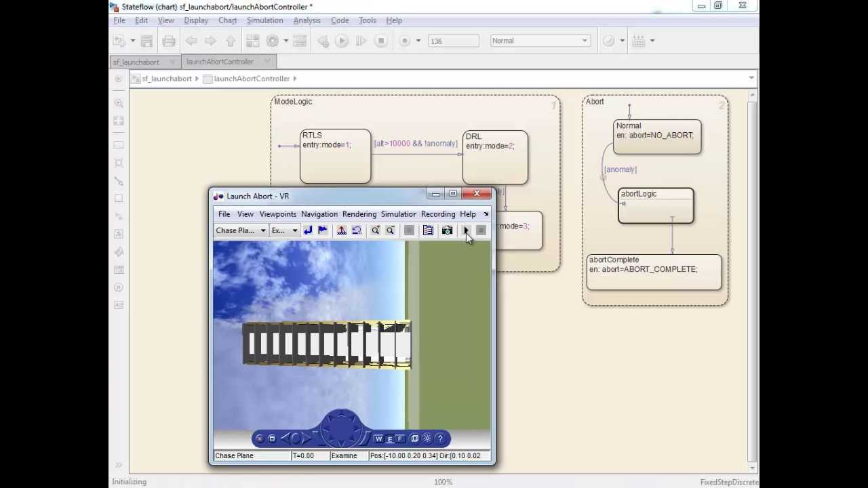Select the abortComplete state

(x=654, y=272)
